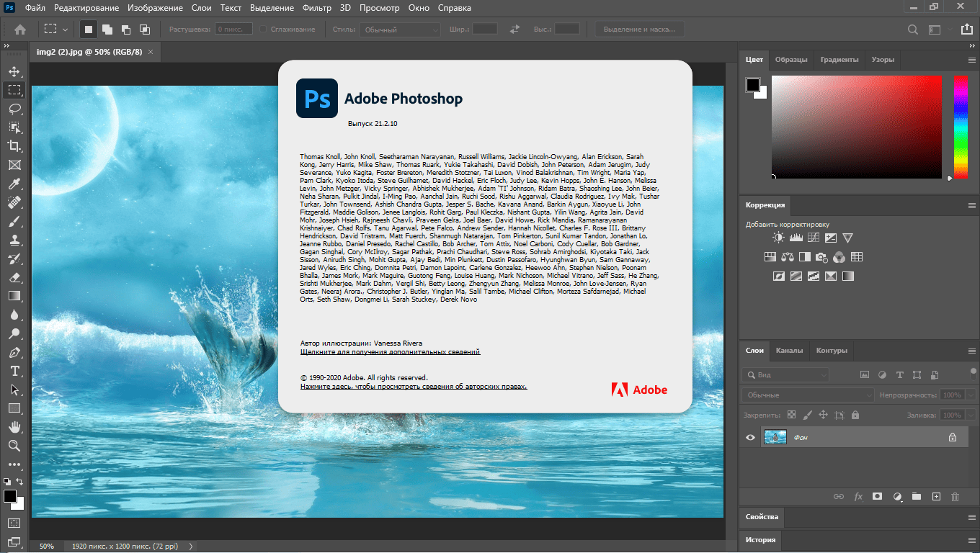Create a new layer
This screenshot has width=980, height=553.
936,496
